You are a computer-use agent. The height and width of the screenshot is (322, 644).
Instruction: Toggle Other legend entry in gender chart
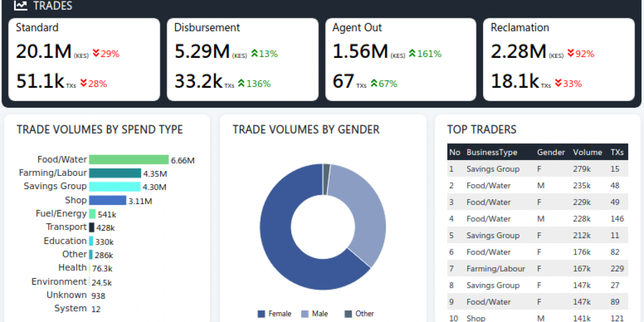359,314
